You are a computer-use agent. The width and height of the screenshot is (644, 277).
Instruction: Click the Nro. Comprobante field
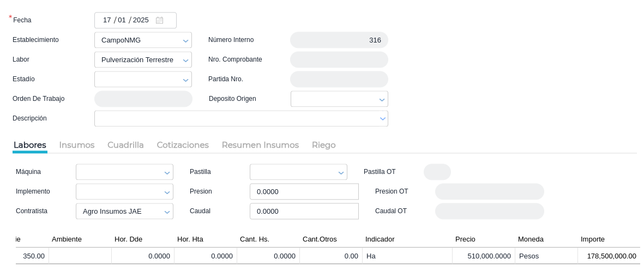339,60
